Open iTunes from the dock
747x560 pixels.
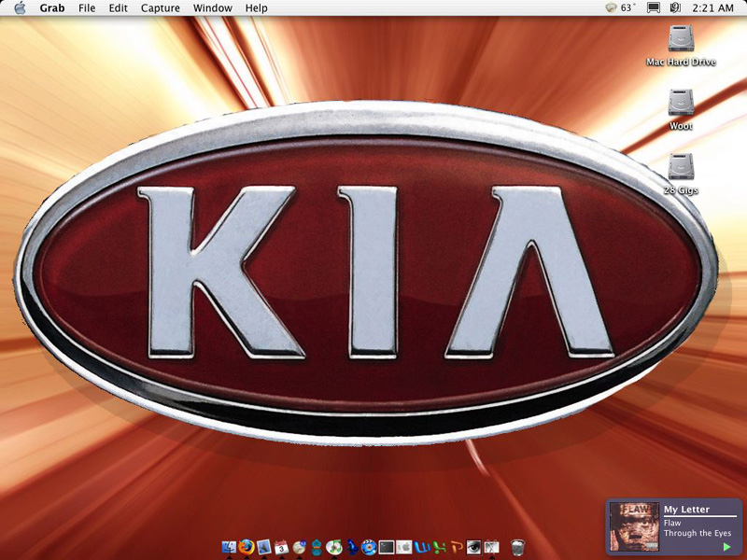click(x=334, y=547)
